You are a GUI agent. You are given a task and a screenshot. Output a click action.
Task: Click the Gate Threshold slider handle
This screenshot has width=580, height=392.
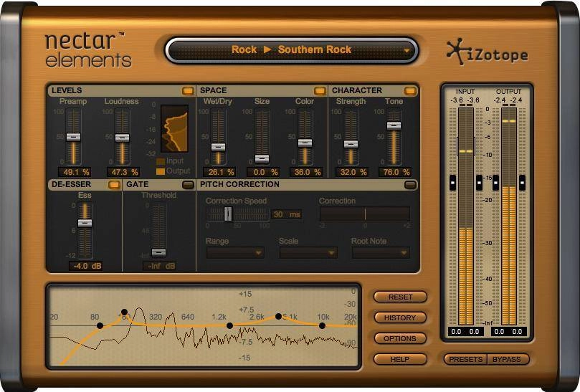[158, 252]
